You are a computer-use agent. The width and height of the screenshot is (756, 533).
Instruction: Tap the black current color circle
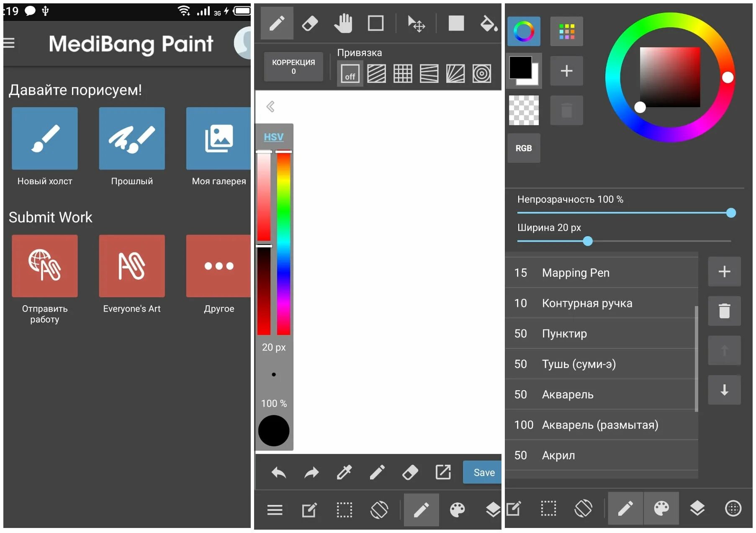coord(274,430)
